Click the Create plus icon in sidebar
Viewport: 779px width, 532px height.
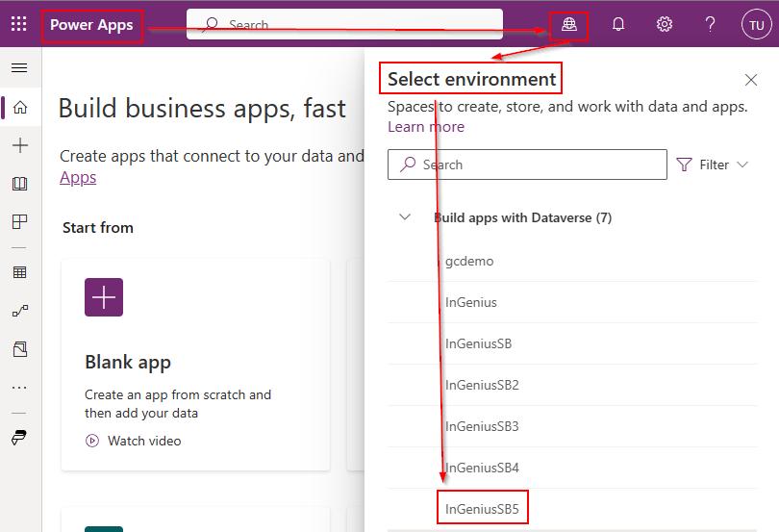(x=19, y=145)
